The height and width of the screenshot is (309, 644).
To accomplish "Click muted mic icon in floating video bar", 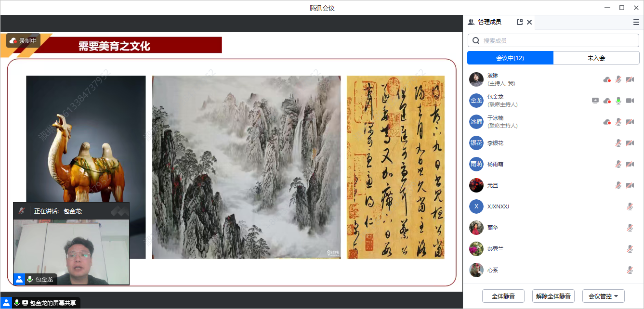I will [21, 211].
